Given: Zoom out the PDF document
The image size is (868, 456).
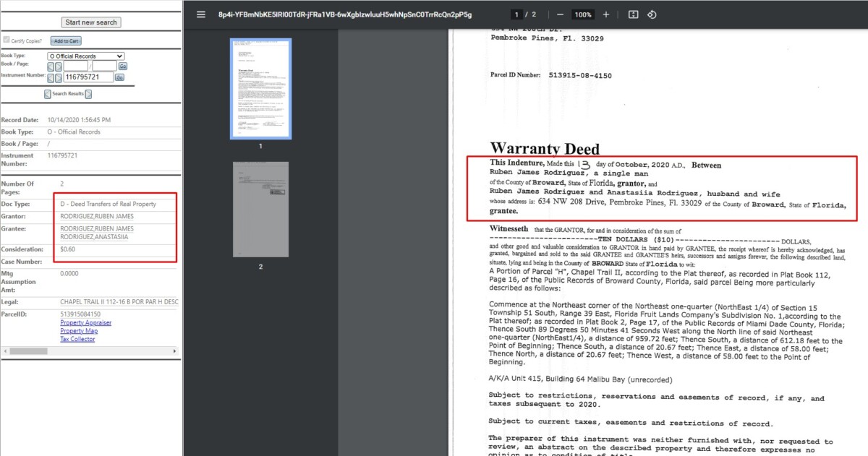Looking at the screenshot, I should (x=559, y=14).
